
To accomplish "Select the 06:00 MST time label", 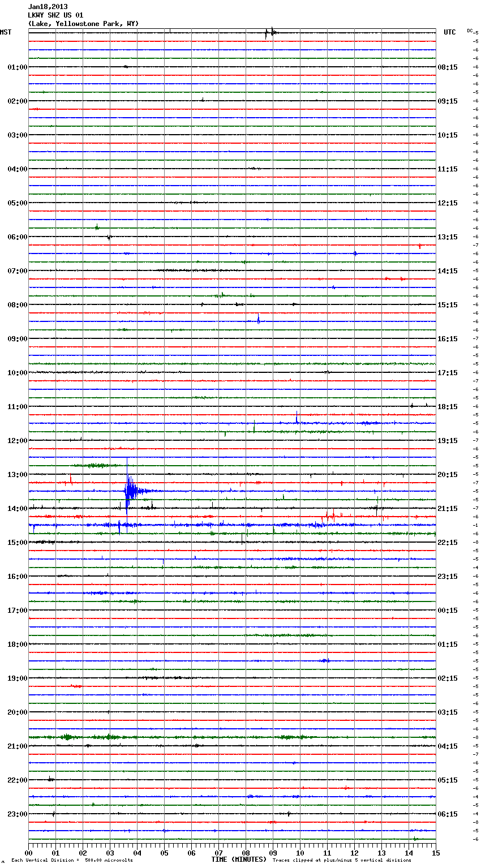I will tap(18, 237).
